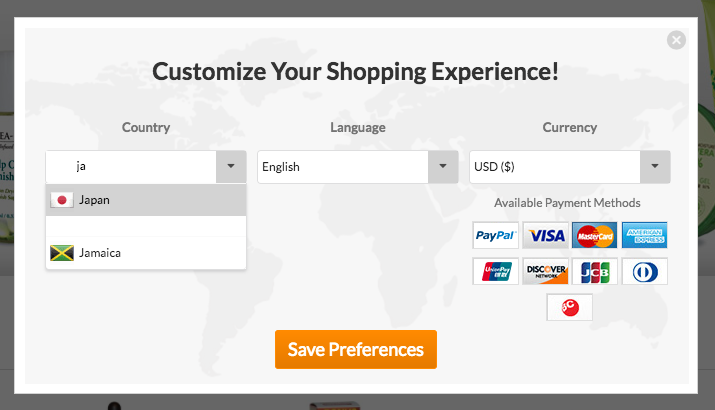715x410 pixels.
Task: Click the JCB card icon
Action: 595,271
